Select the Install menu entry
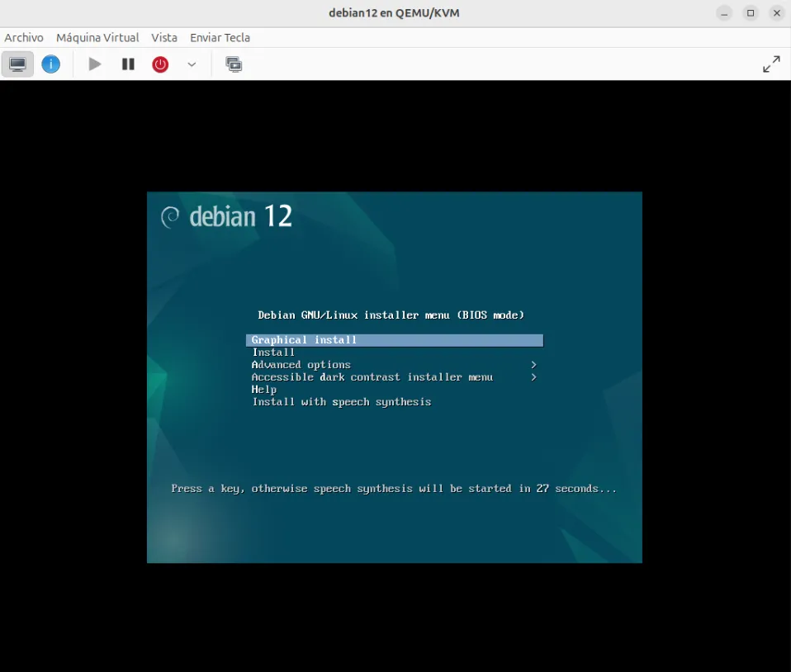Screen dimensions: 791x672 pos(273,353)
